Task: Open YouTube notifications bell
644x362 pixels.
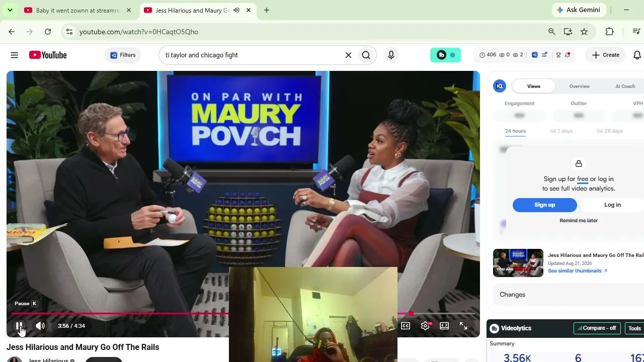Action: point(637,55)
